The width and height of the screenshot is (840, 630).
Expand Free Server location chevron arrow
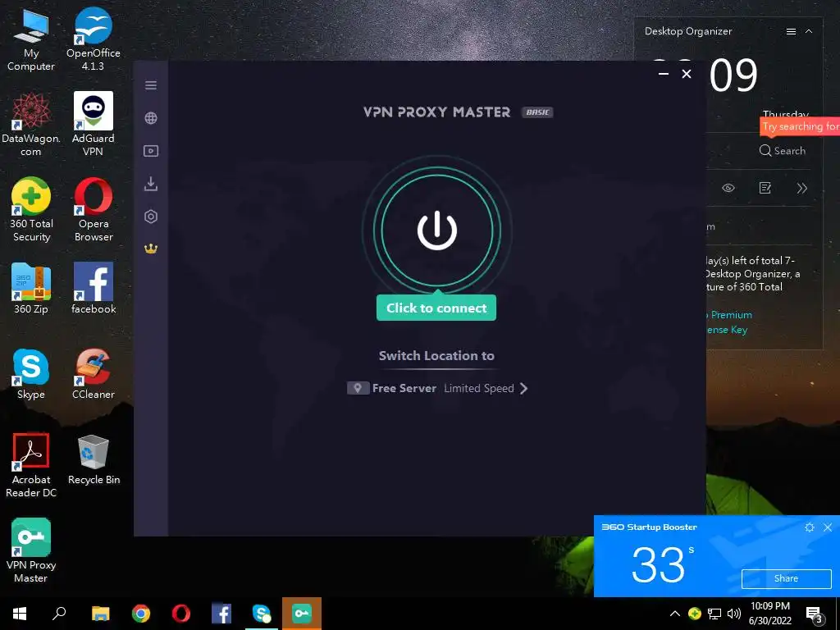(524, 388)
